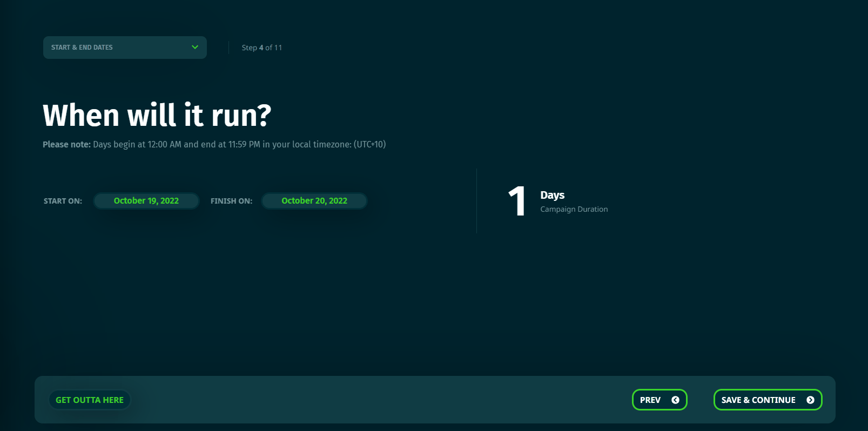The height and width of the screenshot is (431, 868).
Task: Click the 'FINISH ON:' label
Action: pyautogui.click(x=231, y=201)
